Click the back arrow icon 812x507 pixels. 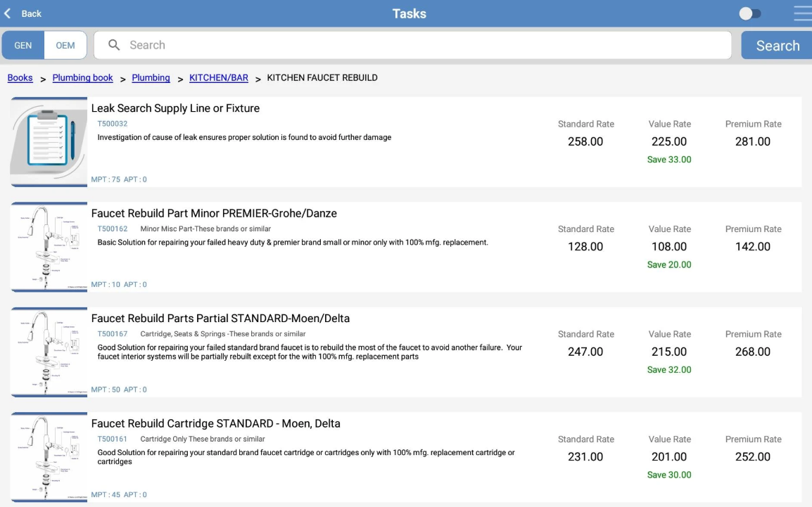tap(8, 13)
